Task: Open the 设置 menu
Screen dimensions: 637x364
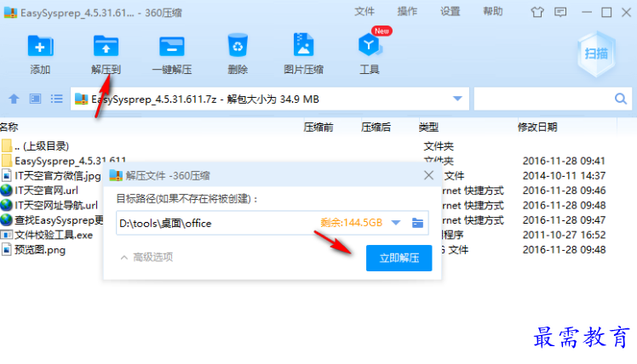Action: point(450,11)
